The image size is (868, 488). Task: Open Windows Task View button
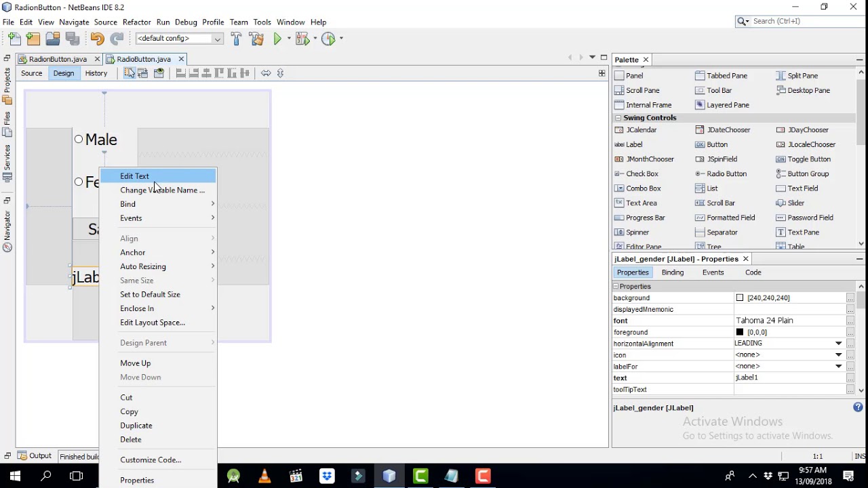[76, 476]
